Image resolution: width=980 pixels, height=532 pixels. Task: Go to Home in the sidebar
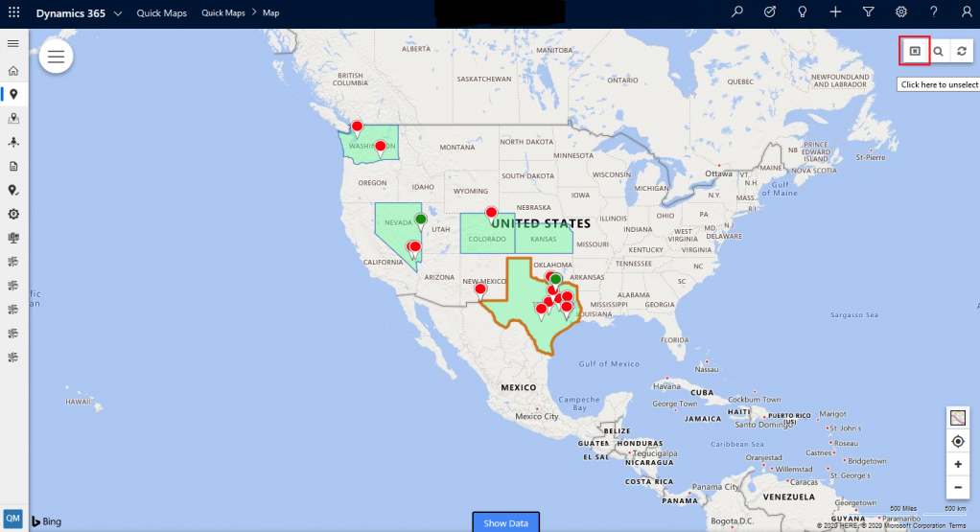pos(13,71)
